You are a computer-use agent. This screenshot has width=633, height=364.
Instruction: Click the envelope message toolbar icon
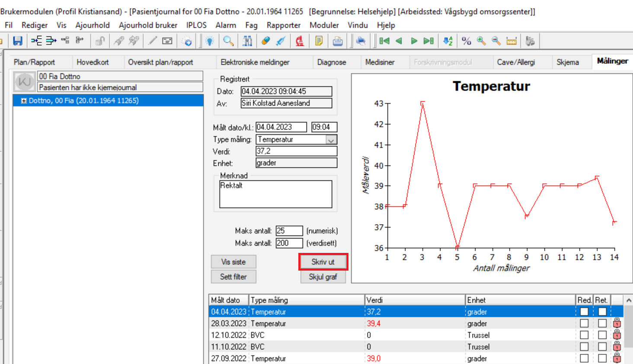[x=167, y=41]
